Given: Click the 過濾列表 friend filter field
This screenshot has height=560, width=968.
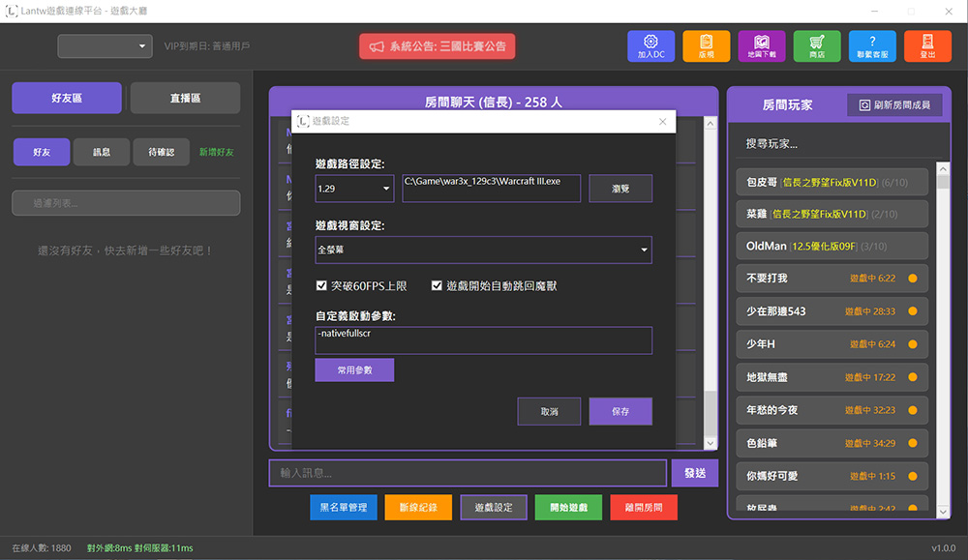Looking at the screenshot, I should (126, 203).
